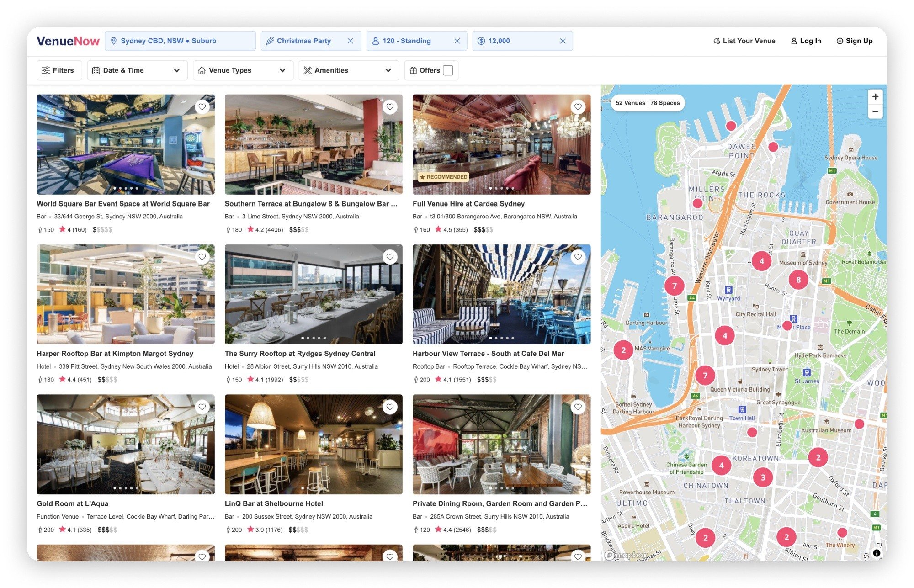Click the VenueNow logo
This screenshot has height=588, width=914.
point(68,41)
